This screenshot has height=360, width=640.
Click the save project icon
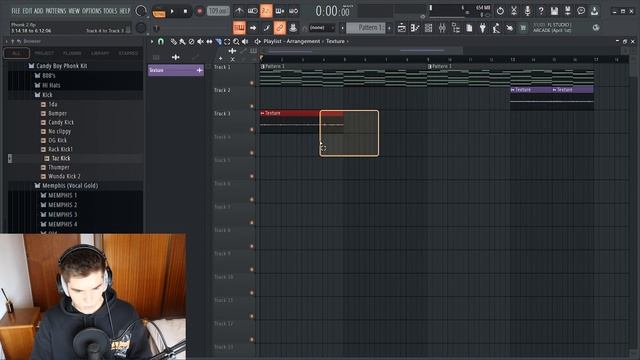554,11
